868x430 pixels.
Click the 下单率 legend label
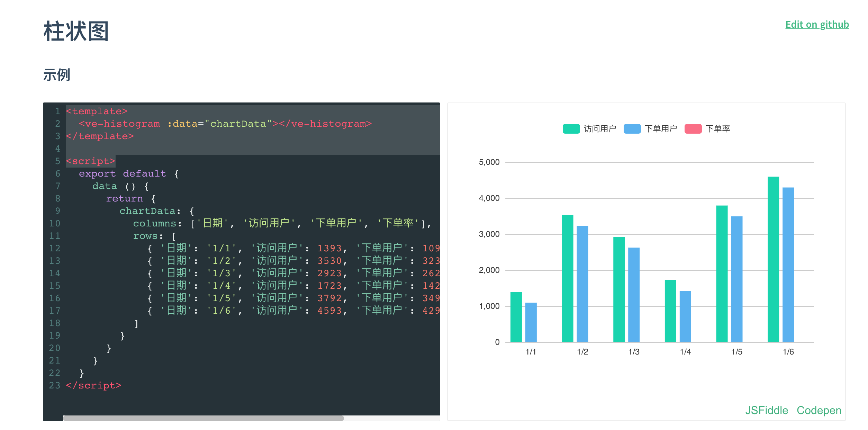coord(718,129)
